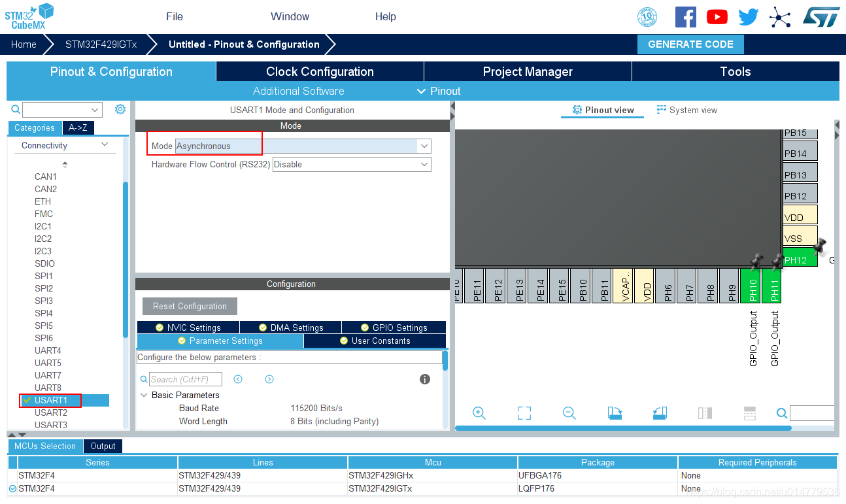The width and height of the screenshot is (846, 504).
Task: Select the ETH peripheral
Action: click(x=42, y=201)
